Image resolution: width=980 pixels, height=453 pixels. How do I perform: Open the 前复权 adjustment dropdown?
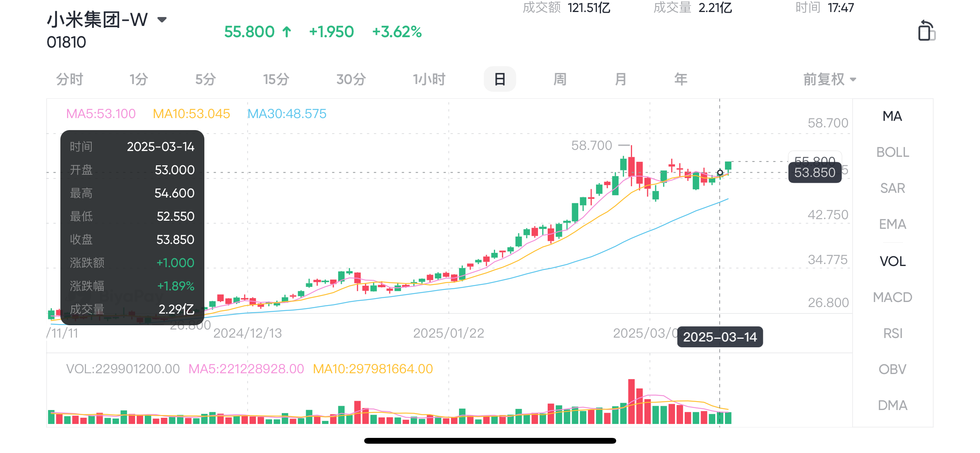coord(829,79)
